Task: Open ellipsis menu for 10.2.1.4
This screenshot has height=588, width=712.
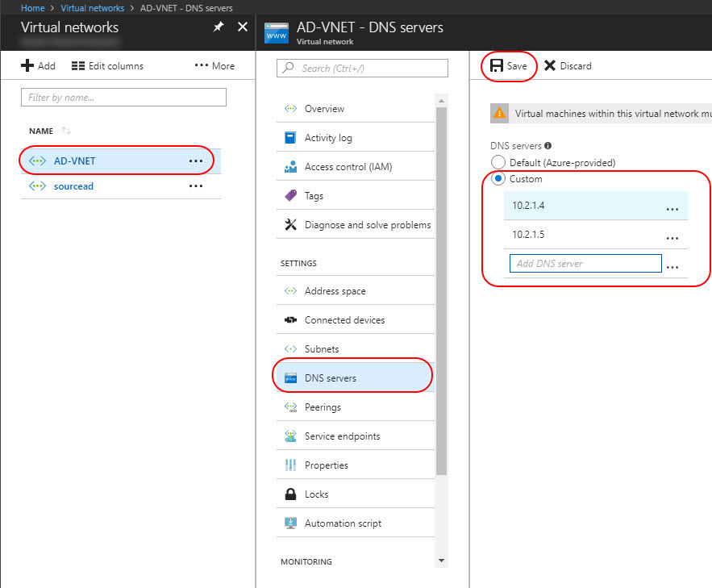Action: (672, 210)
